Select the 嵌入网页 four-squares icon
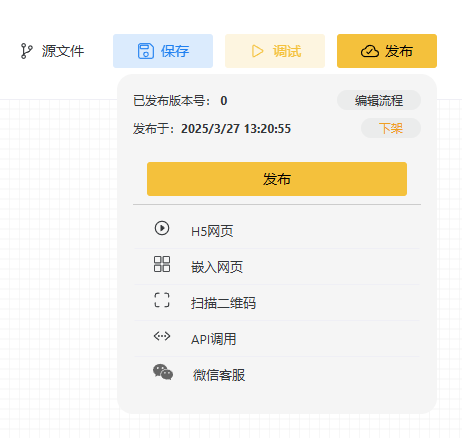The image size is (462, 438). point(162,264)
